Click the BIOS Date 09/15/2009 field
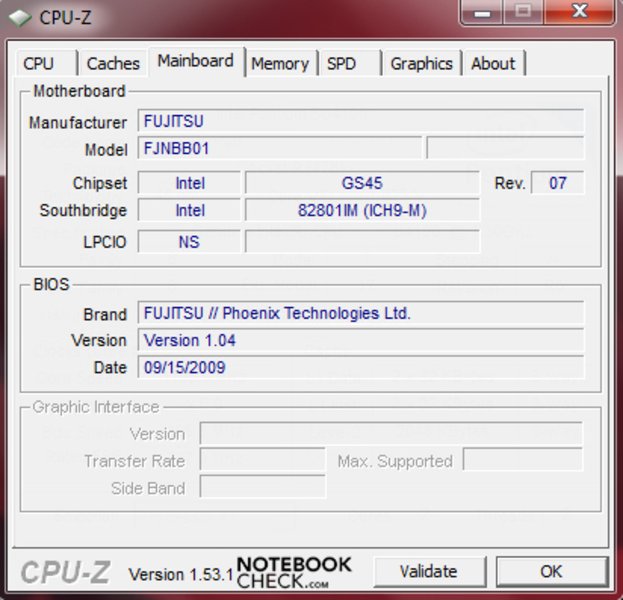Image resolution: width=623 pixels, height=600 pixels. 361,367
